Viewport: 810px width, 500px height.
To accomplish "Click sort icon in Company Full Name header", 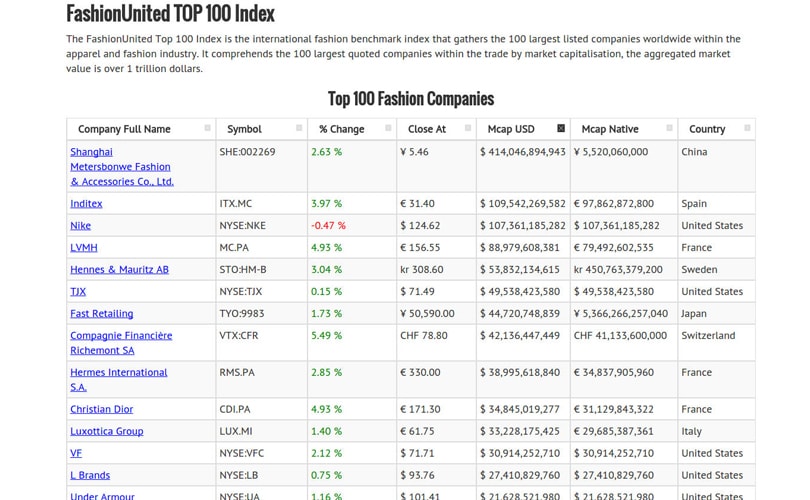I will point(207,128).
